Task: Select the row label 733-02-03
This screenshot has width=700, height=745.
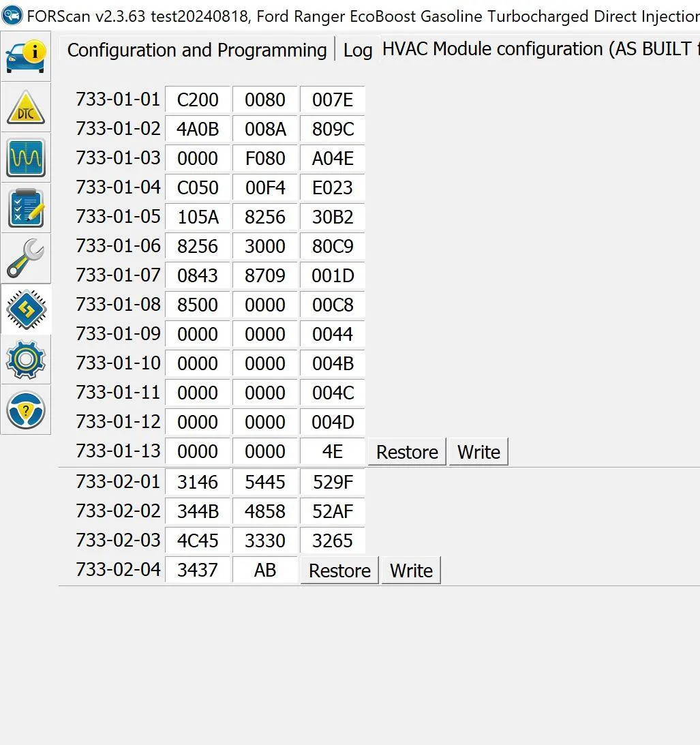Action: coord(118,541)
